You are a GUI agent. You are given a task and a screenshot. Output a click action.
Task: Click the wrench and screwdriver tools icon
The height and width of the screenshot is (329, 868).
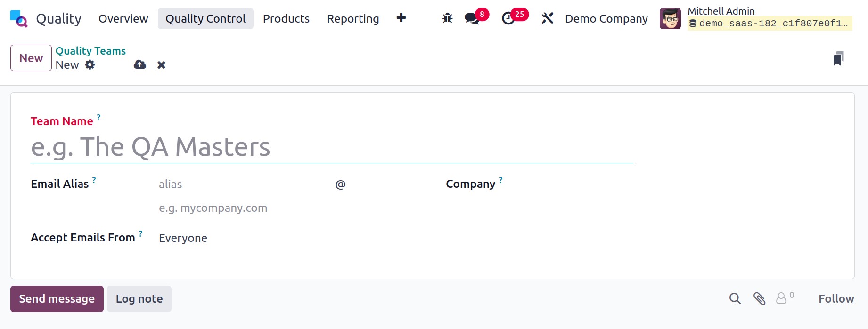pos(547,18)
